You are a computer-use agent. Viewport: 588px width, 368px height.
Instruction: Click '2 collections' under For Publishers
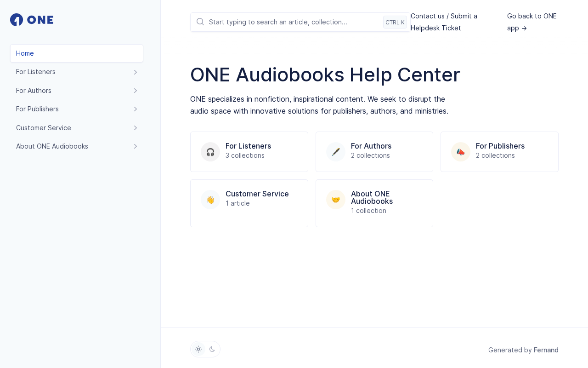pos(495,155)
